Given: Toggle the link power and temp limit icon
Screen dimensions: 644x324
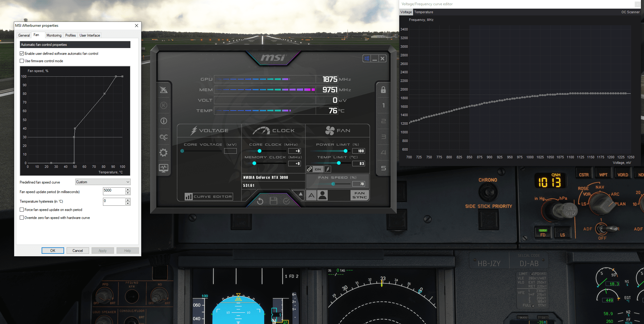Looking at the screenshot, I should pos(310,169).
